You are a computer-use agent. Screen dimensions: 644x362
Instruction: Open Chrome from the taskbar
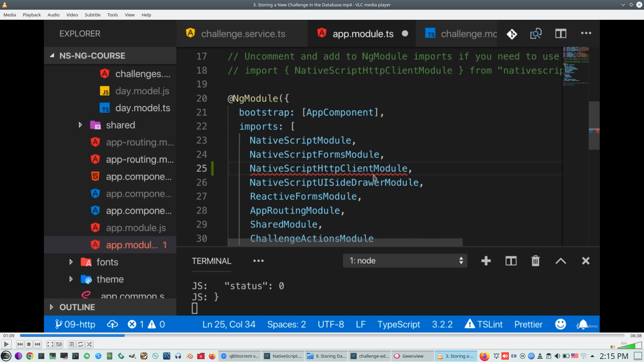[x=30, y=356]
